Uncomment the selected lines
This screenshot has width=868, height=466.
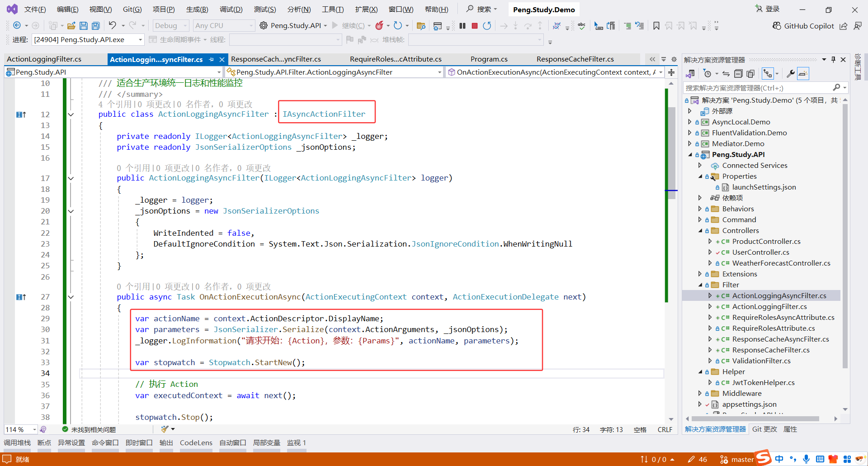640,26
